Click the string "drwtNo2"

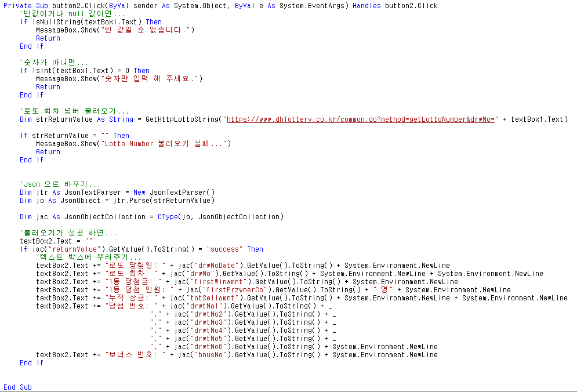coord(211,314)
